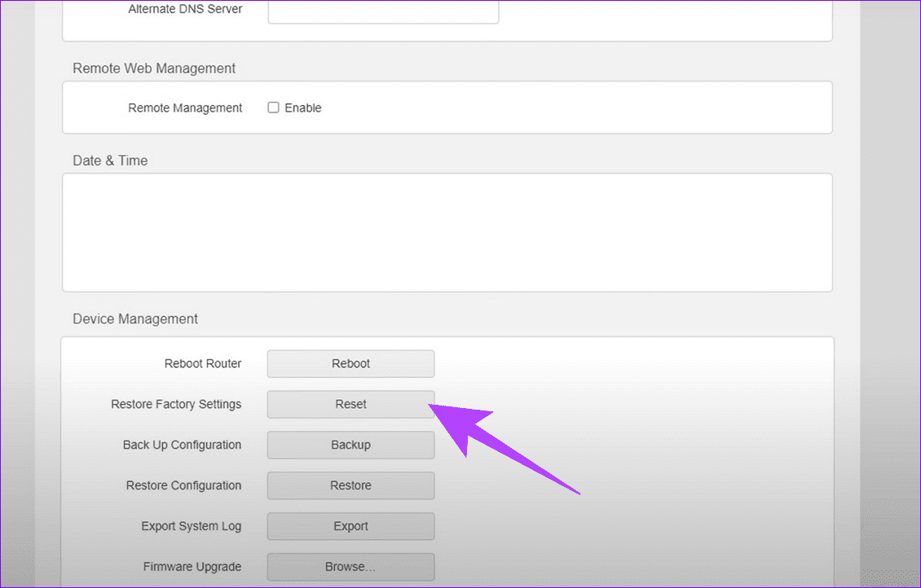Click the Remote Management row
This screenshot has height=588, width=921.
(x=185, y=107)
